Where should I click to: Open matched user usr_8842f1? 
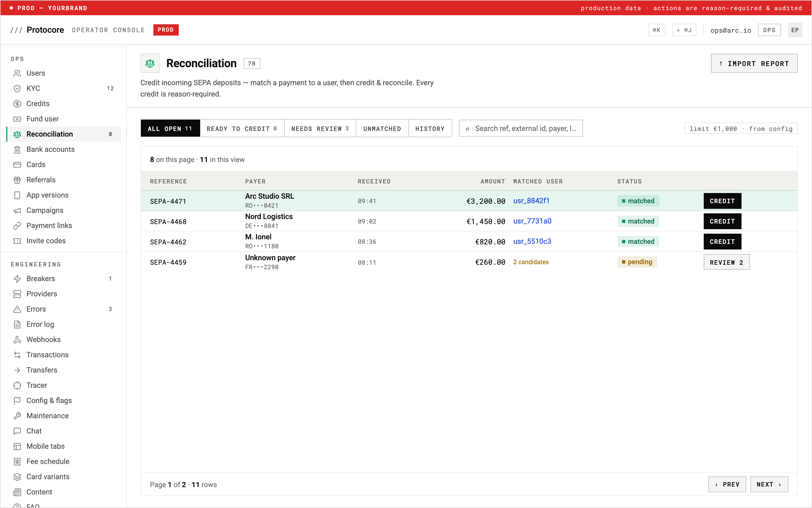coord(531,201)
